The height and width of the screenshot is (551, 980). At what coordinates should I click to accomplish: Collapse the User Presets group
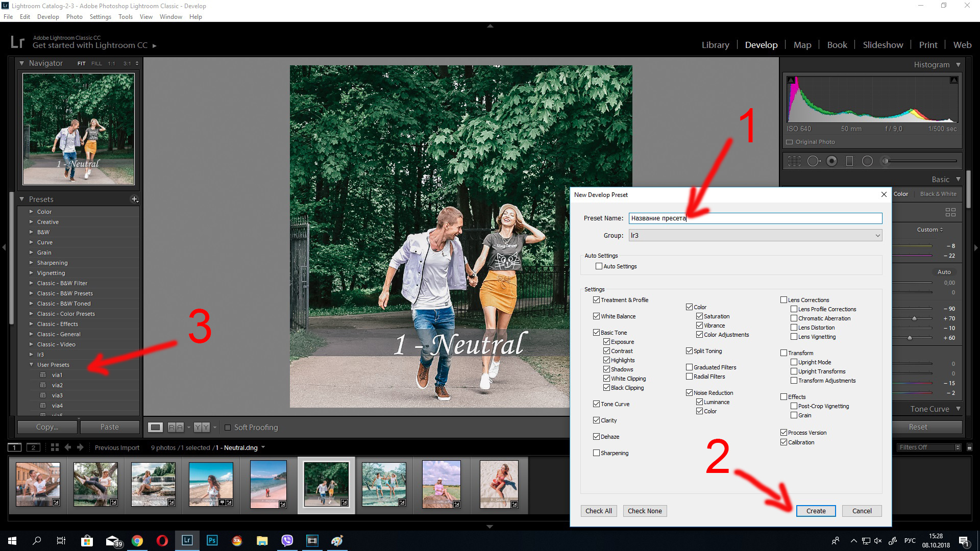click(32, 364)
